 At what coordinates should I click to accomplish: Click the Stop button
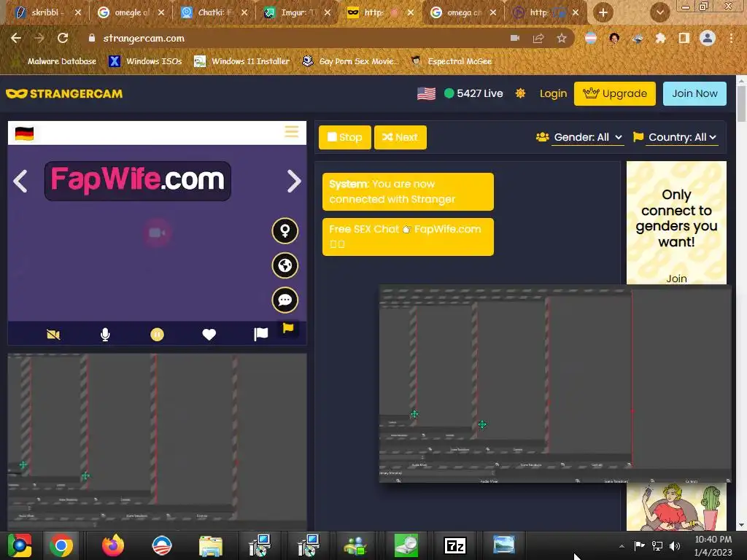point(345,137)
